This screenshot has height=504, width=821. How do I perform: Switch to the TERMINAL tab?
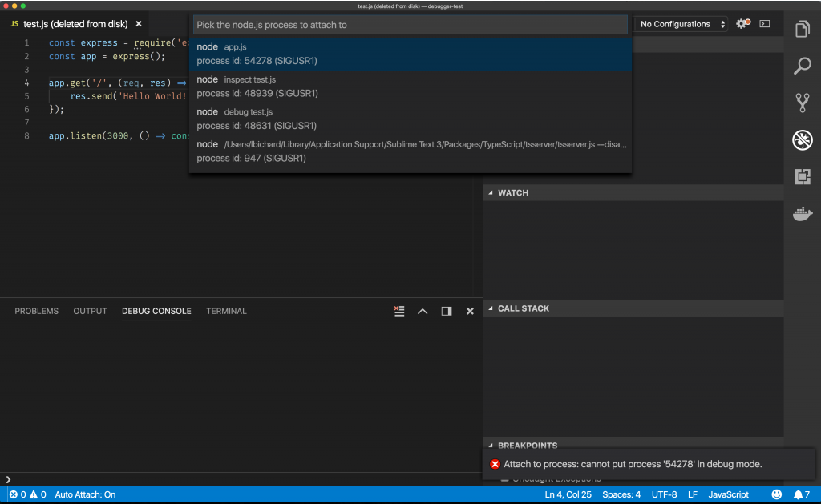pyautogui.click(x=226, y=311)
